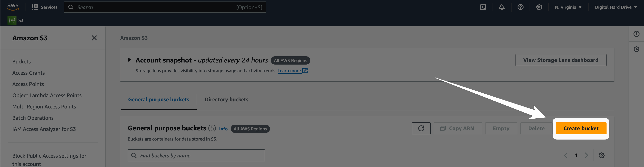Select the General purpose buckets tab
This screenshot has width=644, height=167.
pos(158,100)
